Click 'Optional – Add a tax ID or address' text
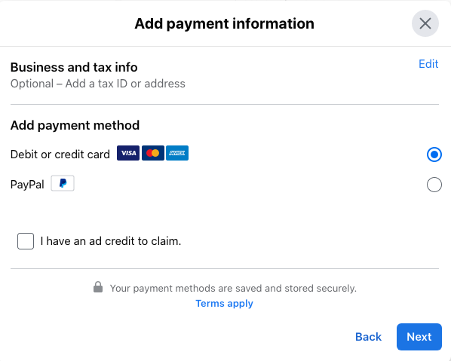Viewport: 451px width, 361px height. (x=98, y=84)
